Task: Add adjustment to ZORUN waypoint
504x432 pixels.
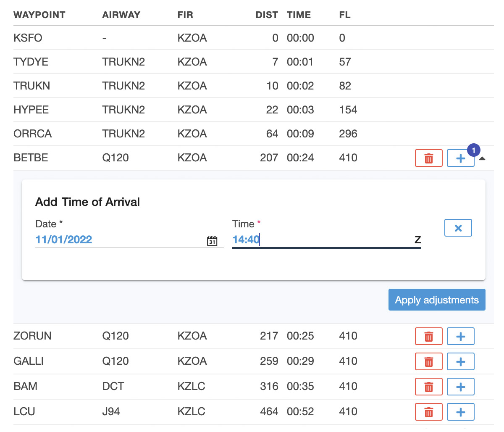Action: point(460,337)
